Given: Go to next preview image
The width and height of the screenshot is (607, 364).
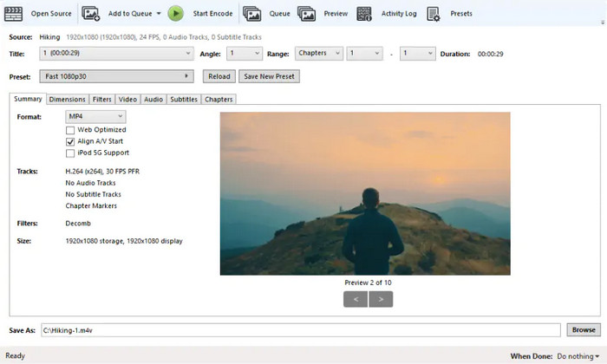Looking at the screenshot, I should click(x=381, y=299).
